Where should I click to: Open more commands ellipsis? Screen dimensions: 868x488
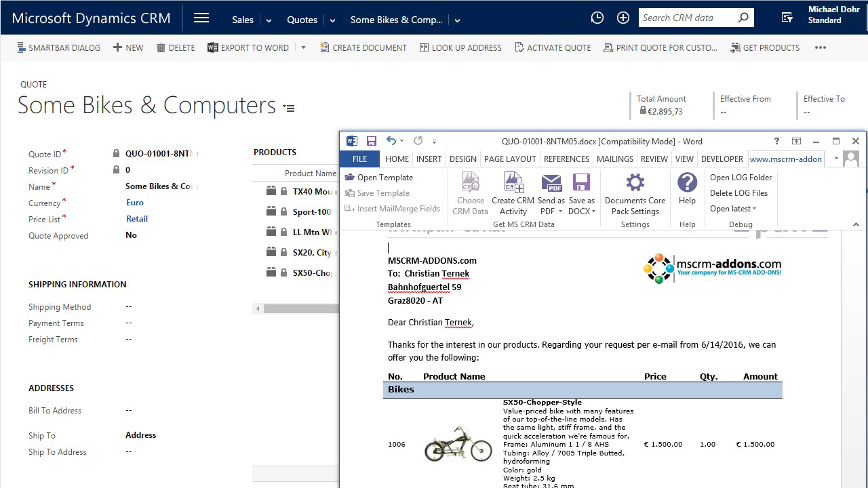[821, 47]
